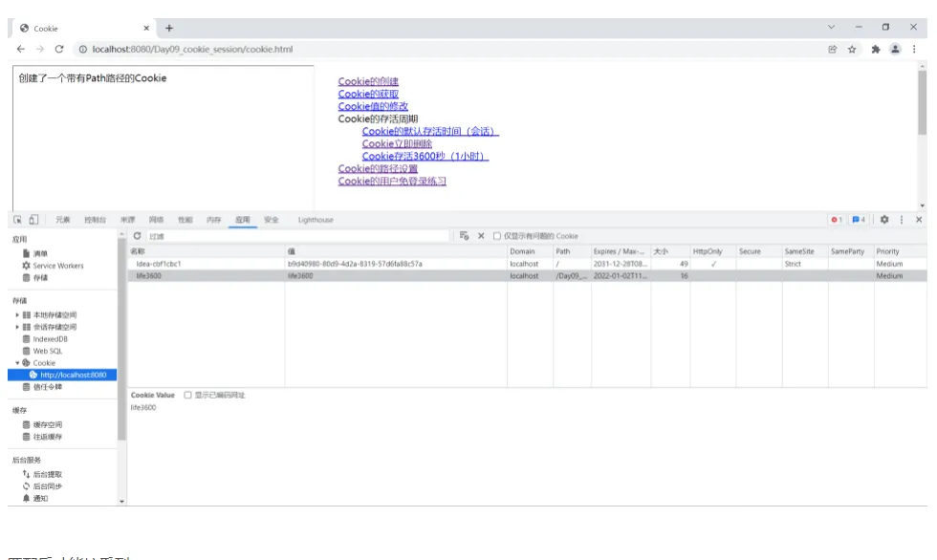Enable only showing cookies with issues

click(496, 236)
